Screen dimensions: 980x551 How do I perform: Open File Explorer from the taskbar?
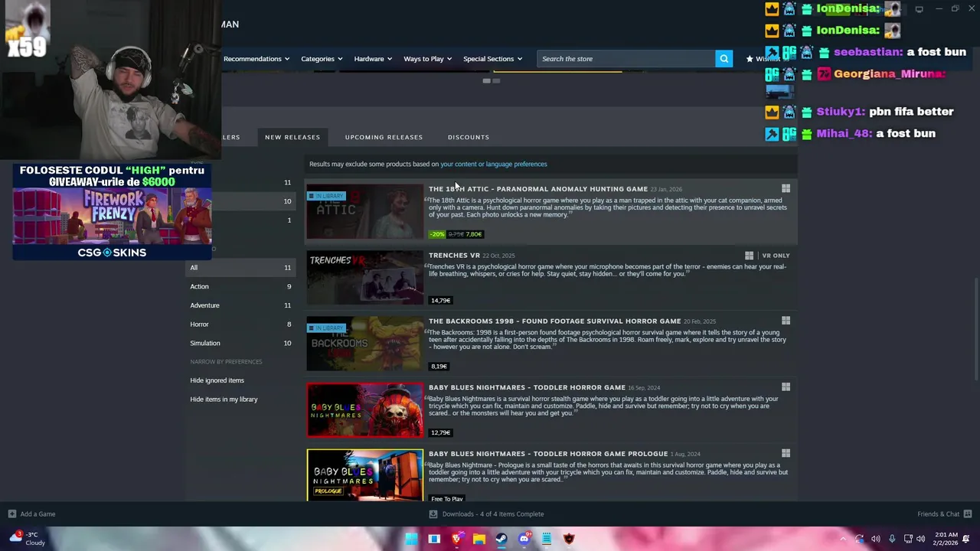coord(479,539)
